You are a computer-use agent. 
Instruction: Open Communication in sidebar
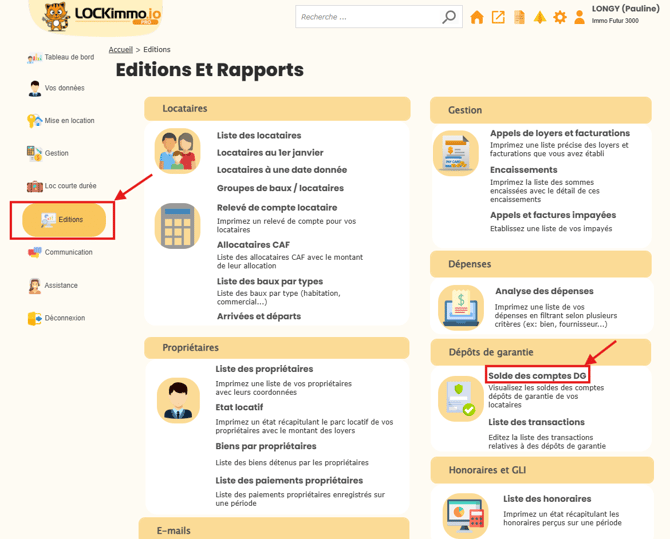[60, 252]
